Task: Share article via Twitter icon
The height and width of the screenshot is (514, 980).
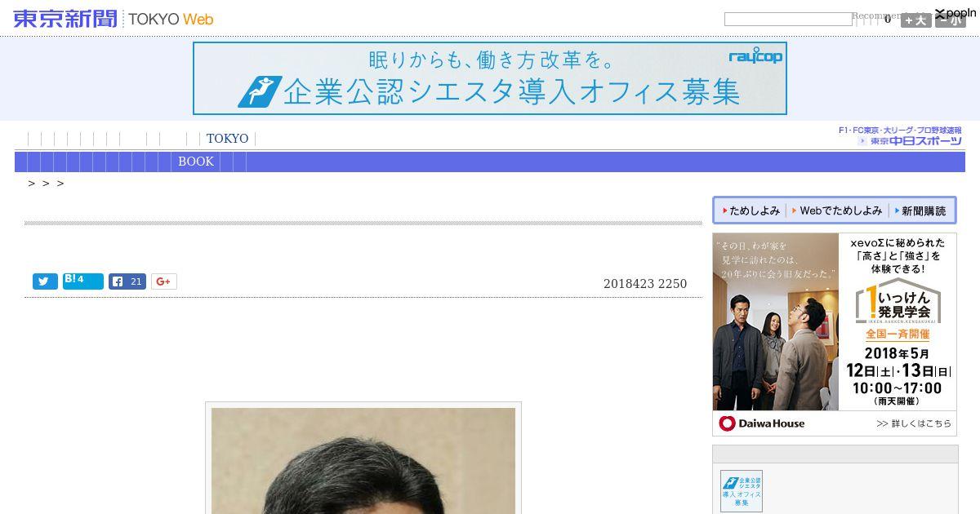Action: (x=45, y=281)
